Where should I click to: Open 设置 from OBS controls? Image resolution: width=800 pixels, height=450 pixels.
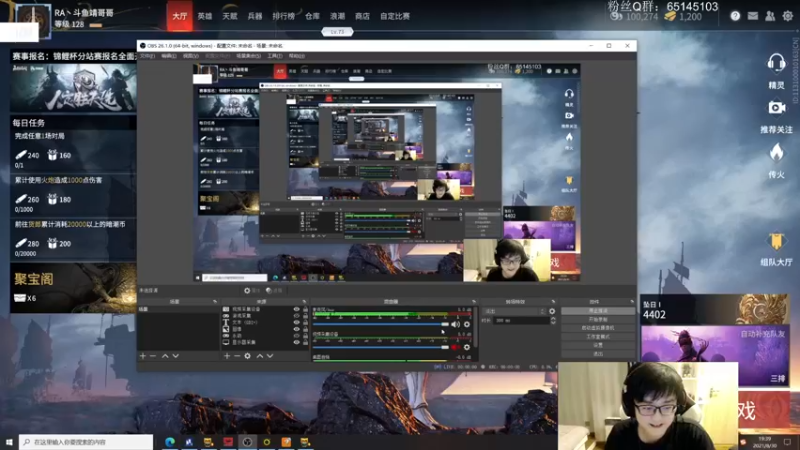tap(598, 345)
